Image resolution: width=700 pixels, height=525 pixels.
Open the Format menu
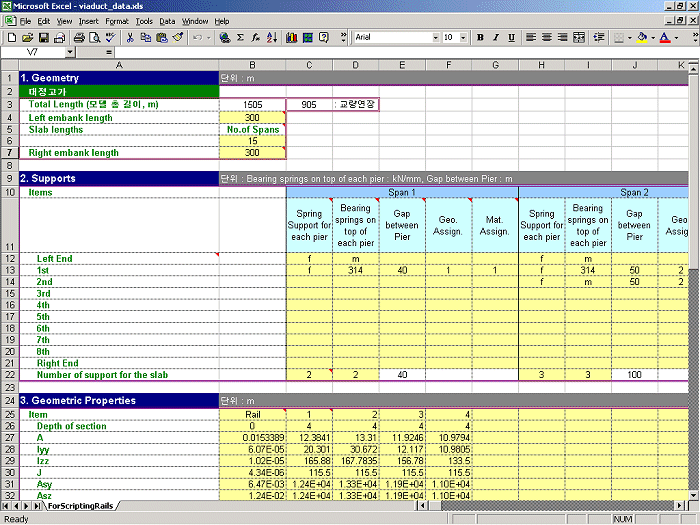click(x=116, y=21)
